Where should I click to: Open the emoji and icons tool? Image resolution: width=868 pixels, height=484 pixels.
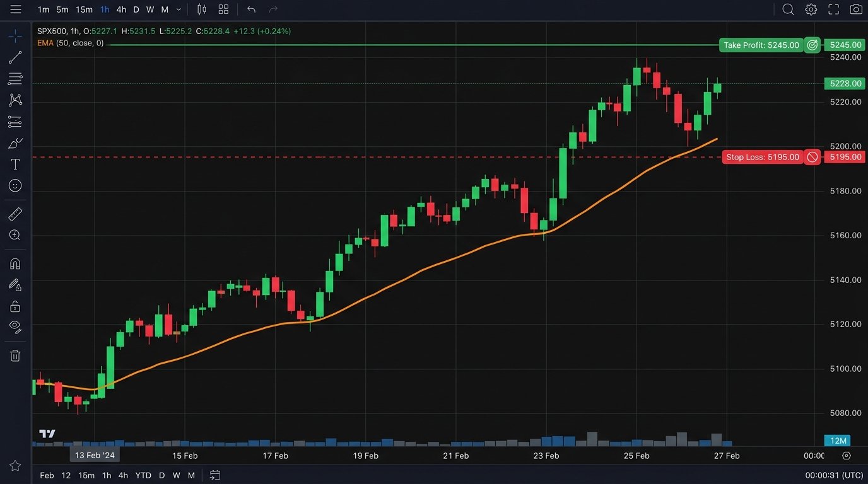[15, 186]
